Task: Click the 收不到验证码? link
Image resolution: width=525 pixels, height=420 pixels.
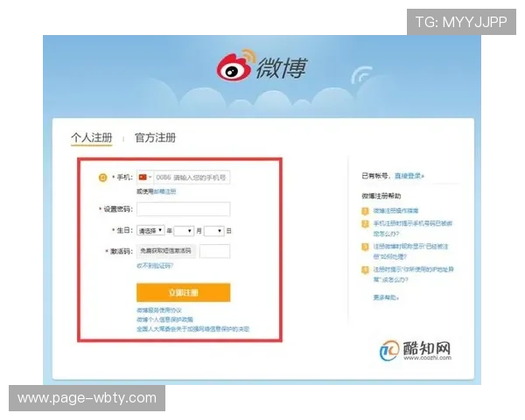Action: (155, 266)
